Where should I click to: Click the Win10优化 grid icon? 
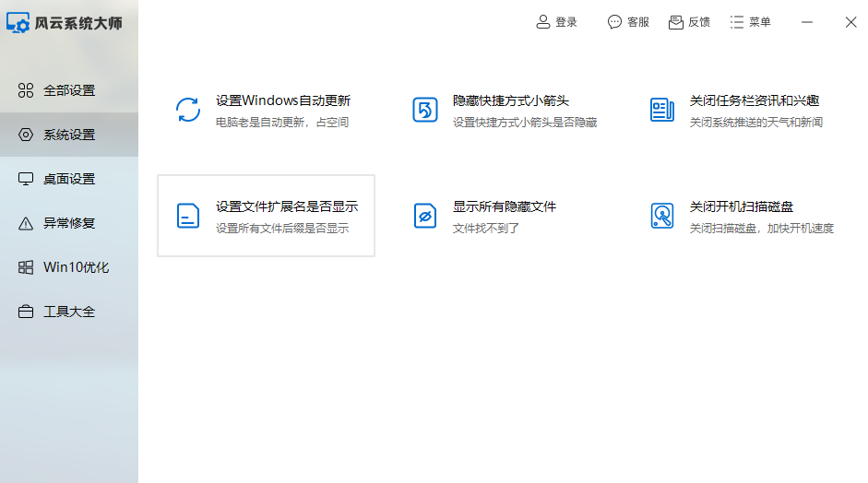tap(26, 267)
